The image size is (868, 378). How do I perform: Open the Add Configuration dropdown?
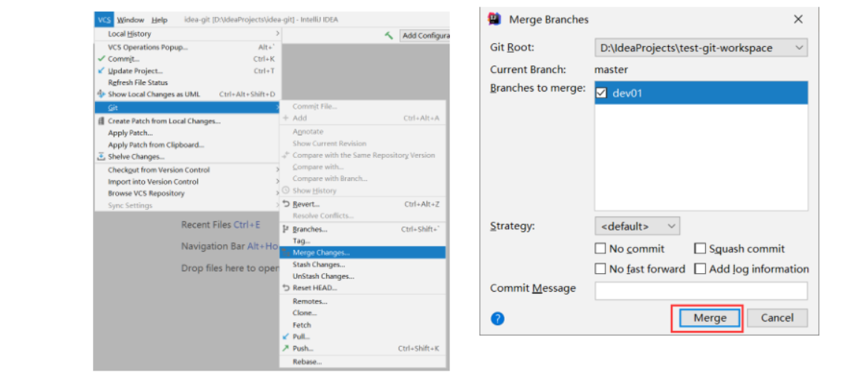point(424,36)
